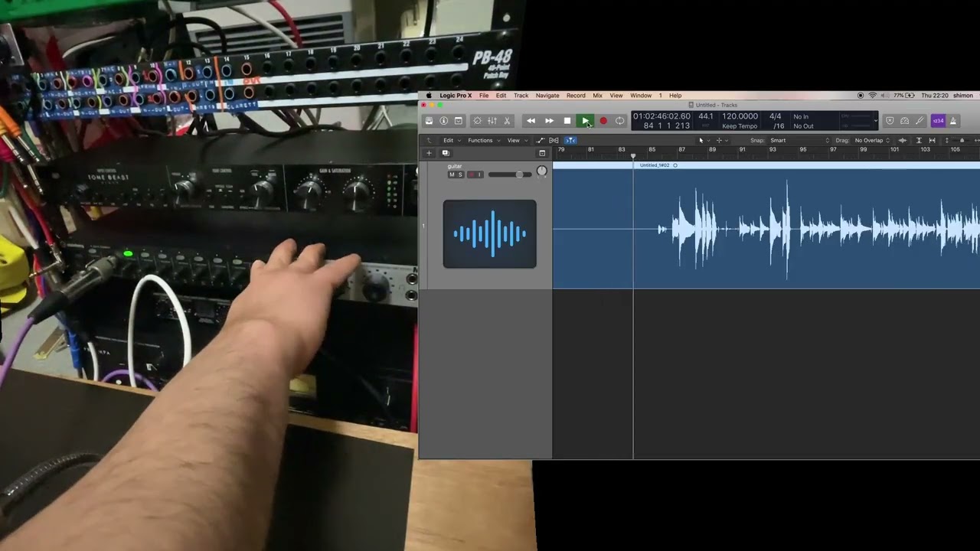Open the Track menu
The image size is (980, 551).
[x=521, y=96]
